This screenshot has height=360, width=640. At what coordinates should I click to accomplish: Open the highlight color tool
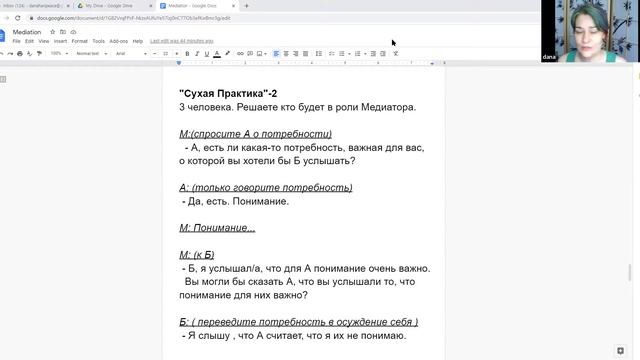(227, 53)
